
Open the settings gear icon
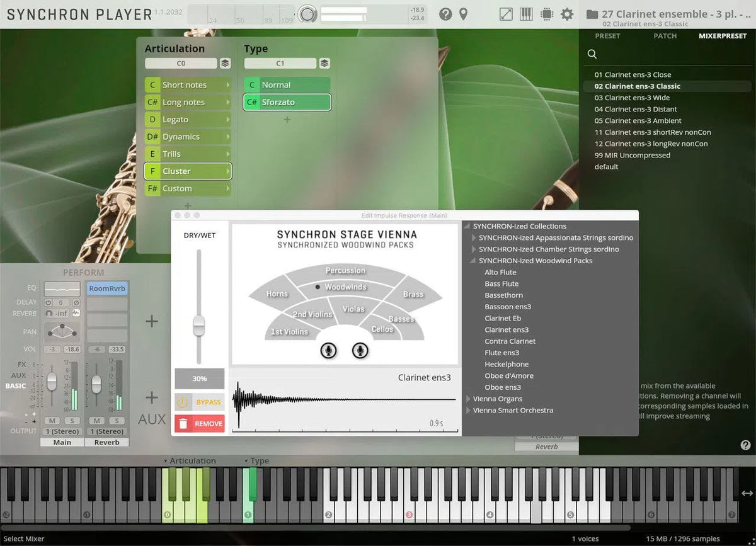(x=567, y=14)
